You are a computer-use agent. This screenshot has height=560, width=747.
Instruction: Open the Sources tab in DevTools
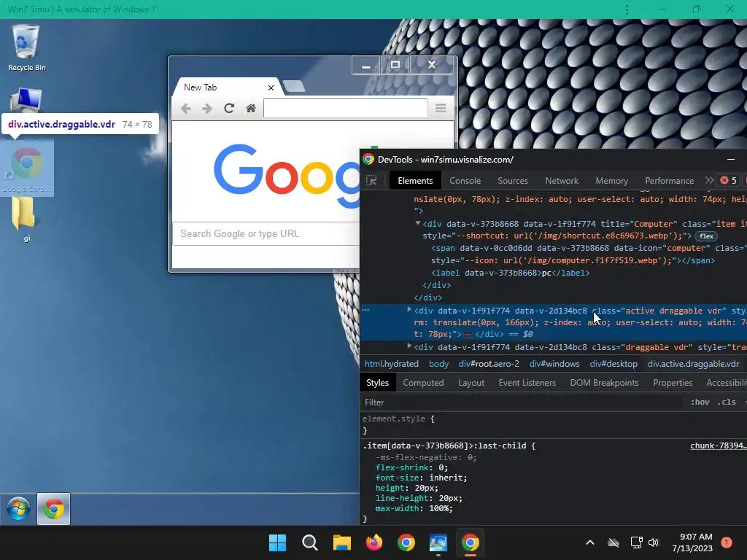pyautogui.click(x=513, y=181)
